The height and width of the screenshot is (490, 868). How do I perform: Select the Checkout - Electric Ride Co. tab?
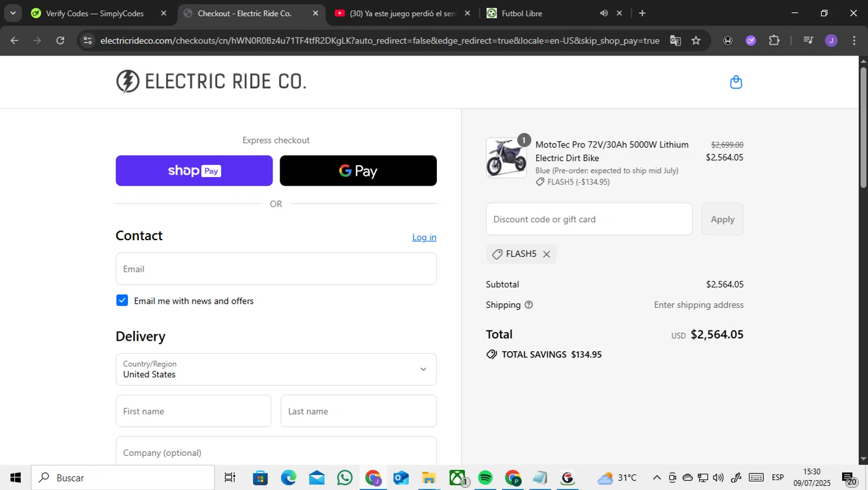click(244, 13)
